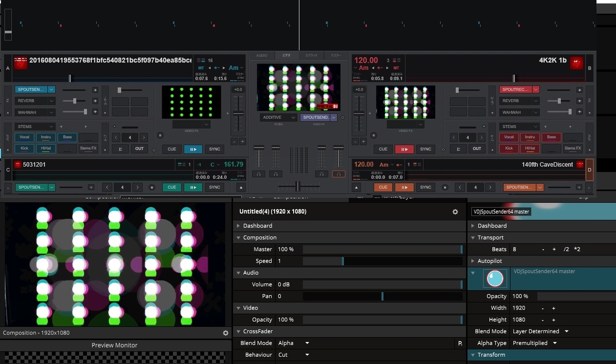Play or pause deck A

click(193, 149)
